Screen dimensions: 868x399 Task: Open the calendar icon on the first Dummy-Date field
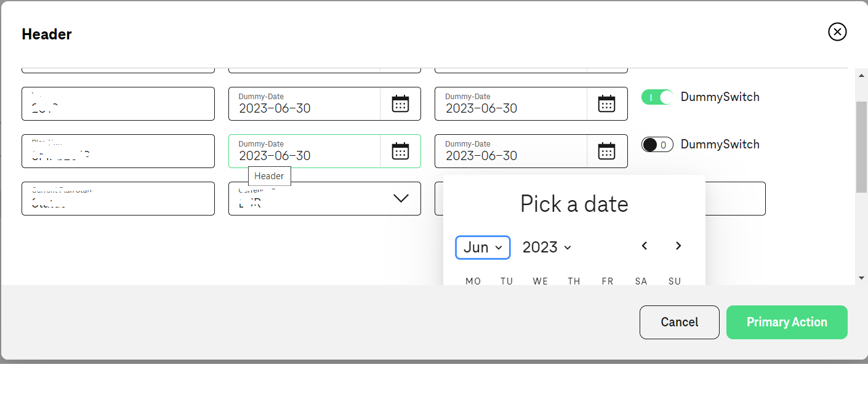[401, 103]
